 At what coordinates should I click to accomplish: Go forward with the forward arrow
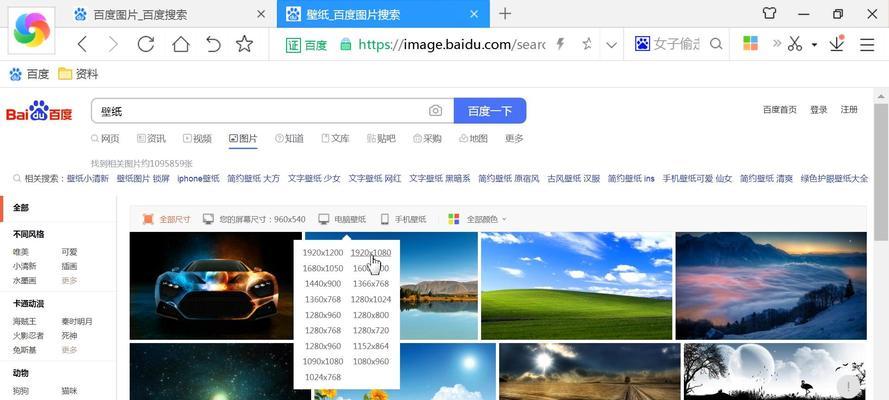(x=113, y=44)
